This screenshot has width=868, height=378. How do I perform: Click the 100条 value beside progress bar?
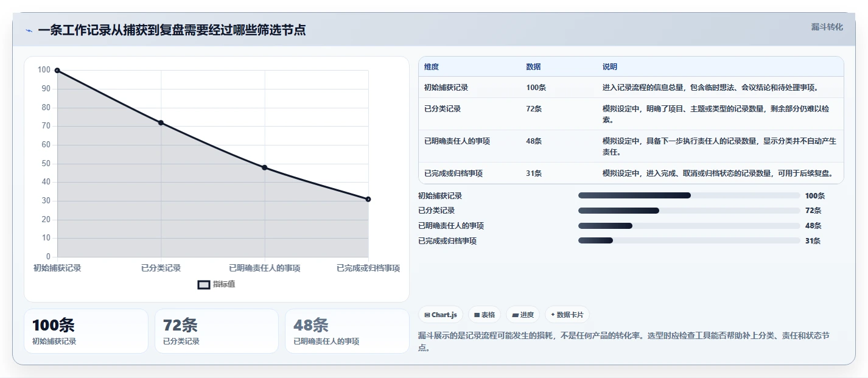pos(815,195)
